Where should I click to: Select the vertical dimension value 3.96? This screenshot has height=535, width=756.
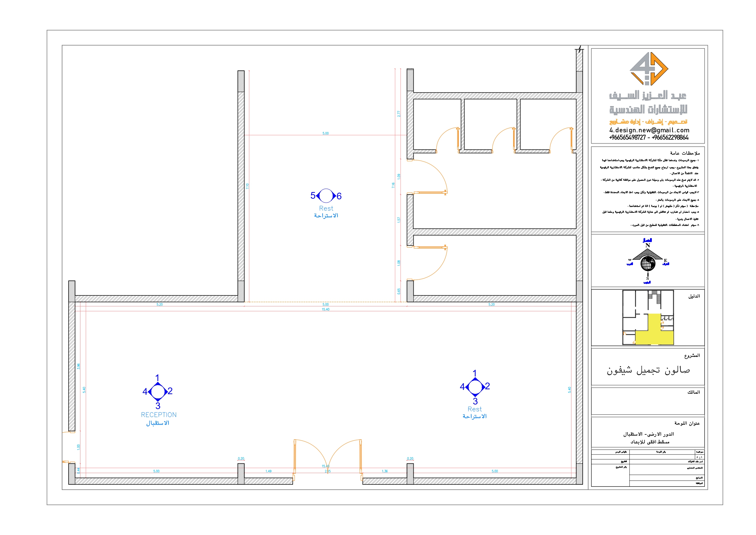point(78,366)
